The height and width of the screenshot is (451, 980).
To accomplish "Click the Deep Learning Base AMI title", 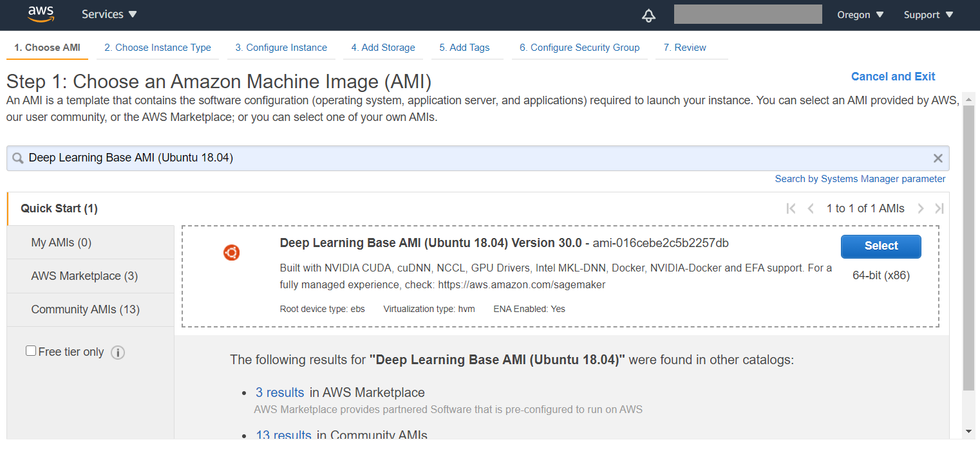I will pos(431,243).
